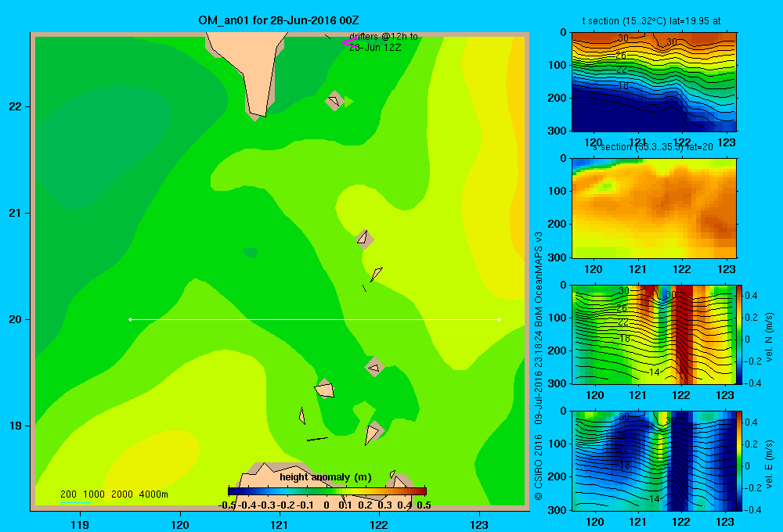
Task: Select the left endpoint of the white section line
Action: click(130, 319)
